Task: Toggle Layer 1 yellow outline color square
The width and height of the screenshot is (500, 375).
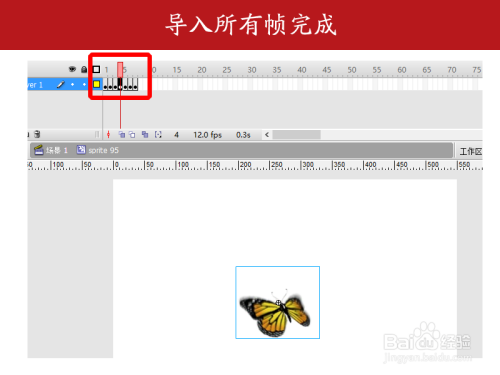Action: tap(96, 84)
